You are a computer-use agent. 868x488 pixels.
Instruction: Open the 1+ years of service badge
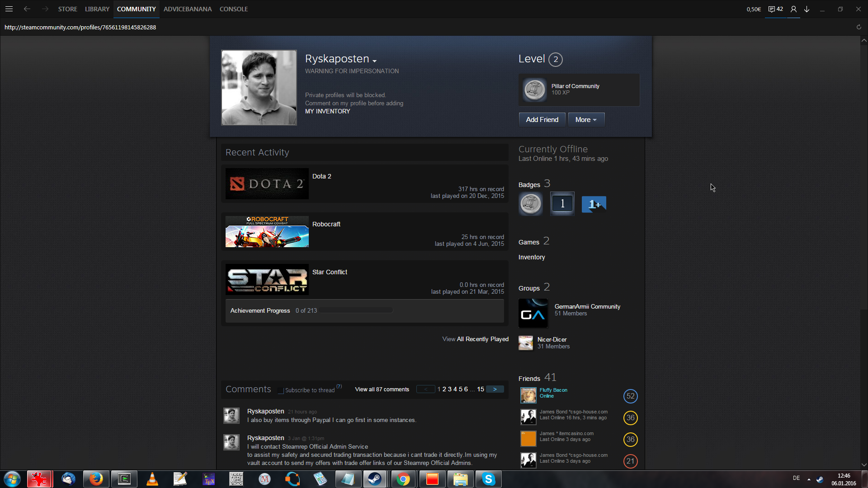tap(594, 204)
